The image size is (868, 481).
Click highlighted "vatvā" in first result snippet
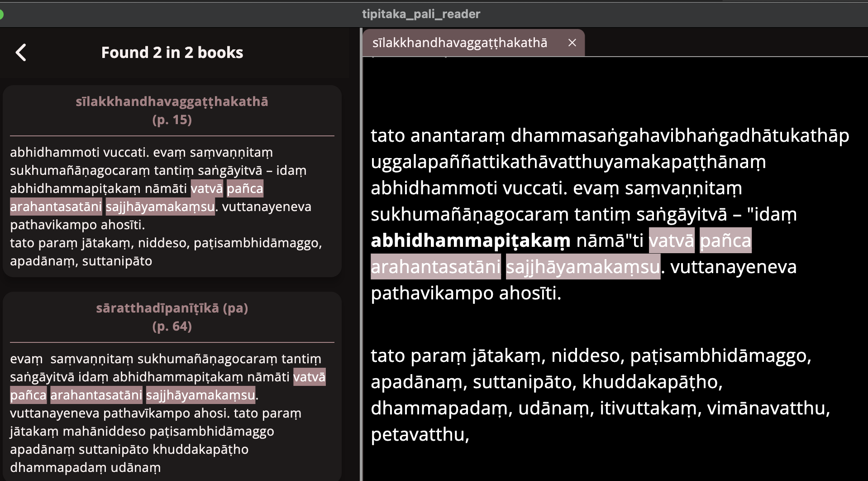207,188
